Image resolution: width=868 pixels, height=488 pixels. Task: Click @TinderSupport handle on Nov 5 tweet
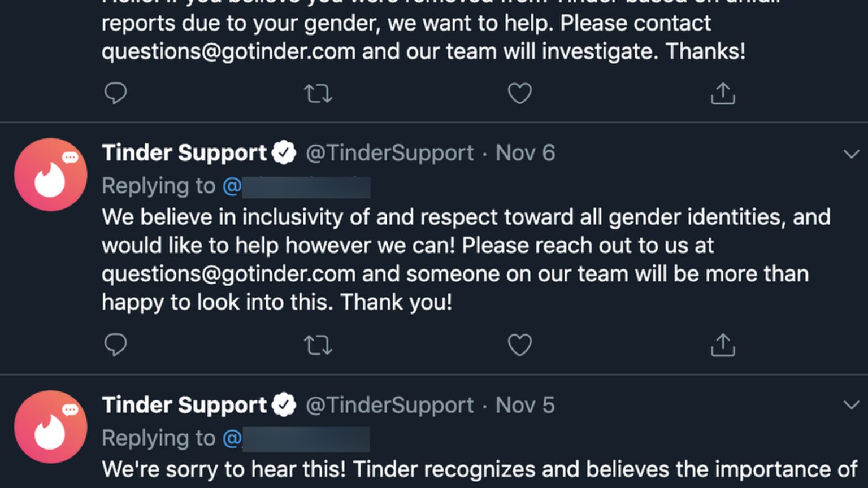coord(389,405)
